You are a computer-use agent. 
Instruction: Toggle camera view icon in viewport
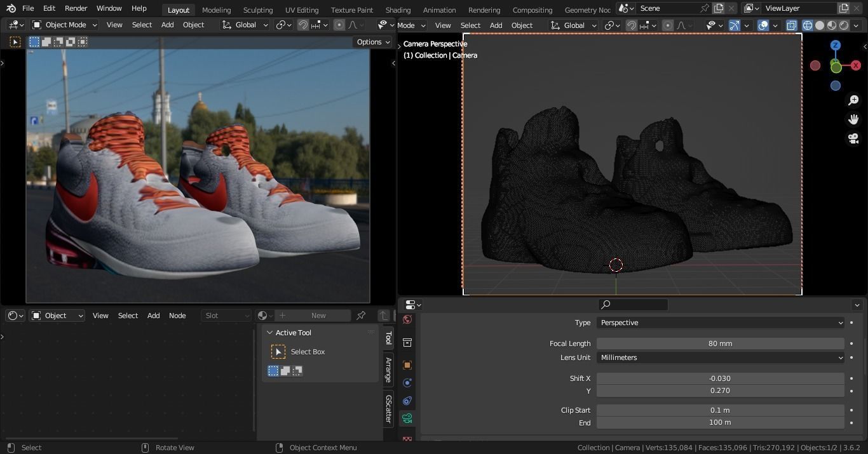[x=853, y=138]
